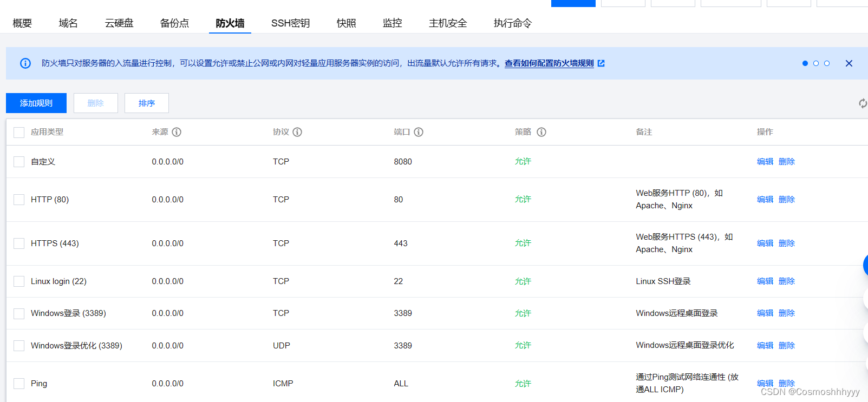The height and width of the screenshot is (402, 868).
Task: Click the 备注 column header
Action: click(x=644, y=132)
